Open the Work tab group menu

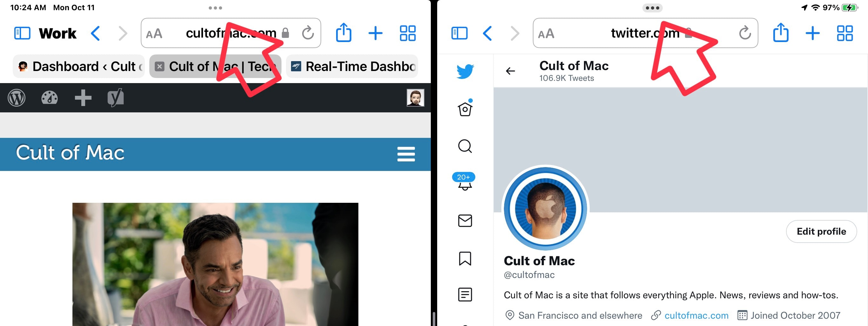click(x=58, y=33)
